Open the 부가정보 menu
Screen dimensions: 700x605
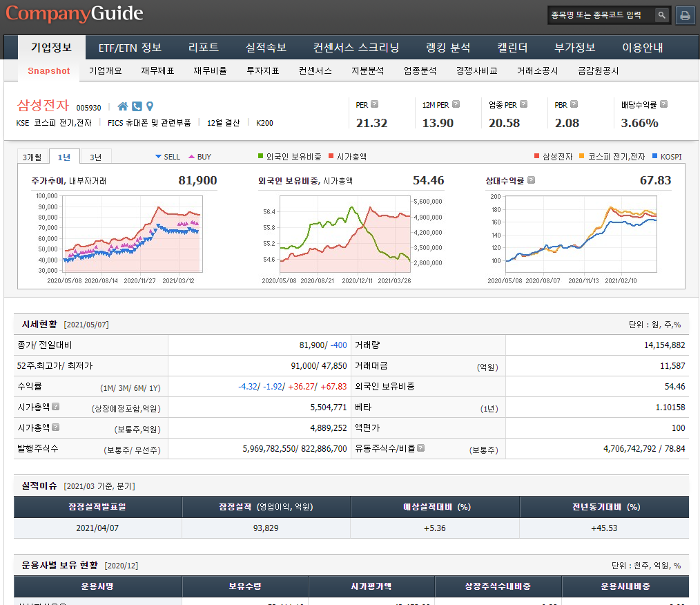[575, 48]
